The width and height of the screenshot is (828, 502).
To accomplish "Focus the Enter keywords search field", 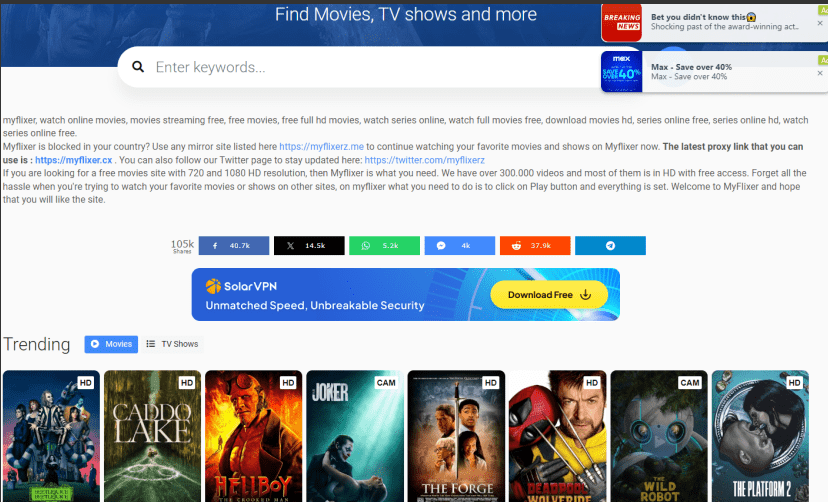I will click(370, 67).
